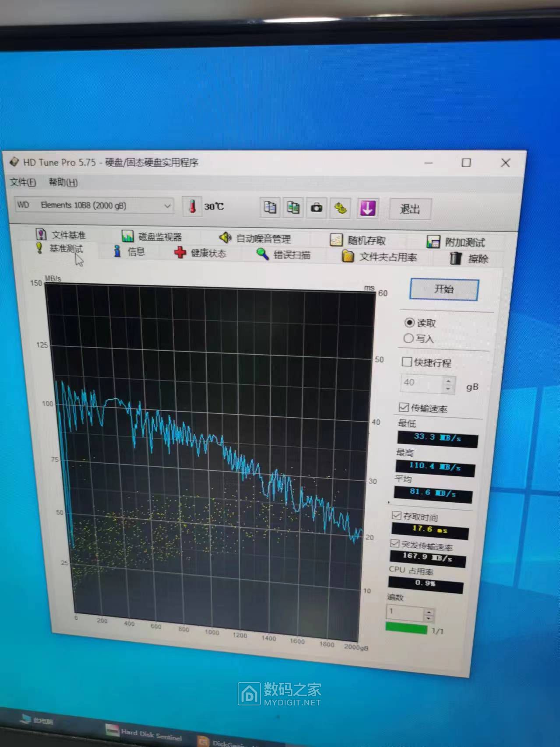
Task: Open the 帮助(H) menu
Action: click(63, 182)
